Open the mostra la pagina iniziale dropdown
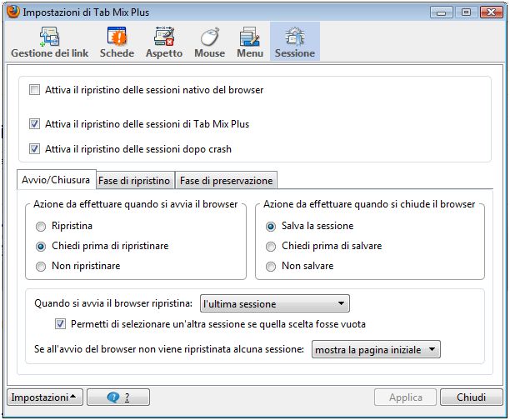This screenshot has width=510, height=420. click(x=375, y=350)
